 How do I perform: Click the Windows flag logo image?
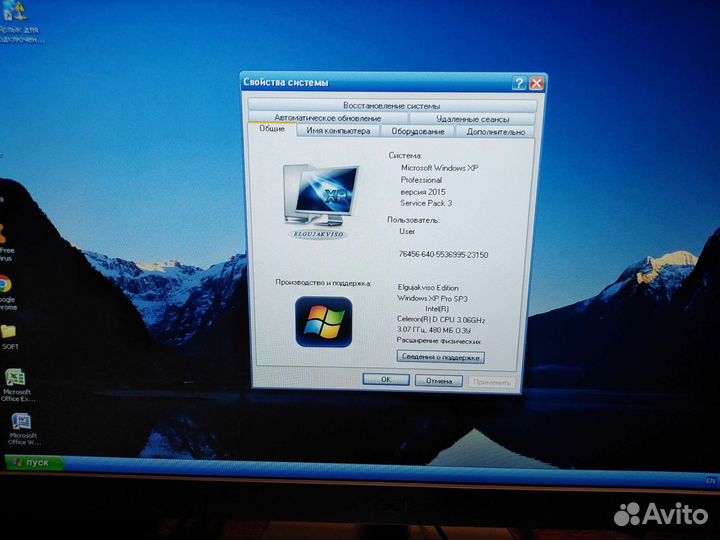tap(324, 321)
